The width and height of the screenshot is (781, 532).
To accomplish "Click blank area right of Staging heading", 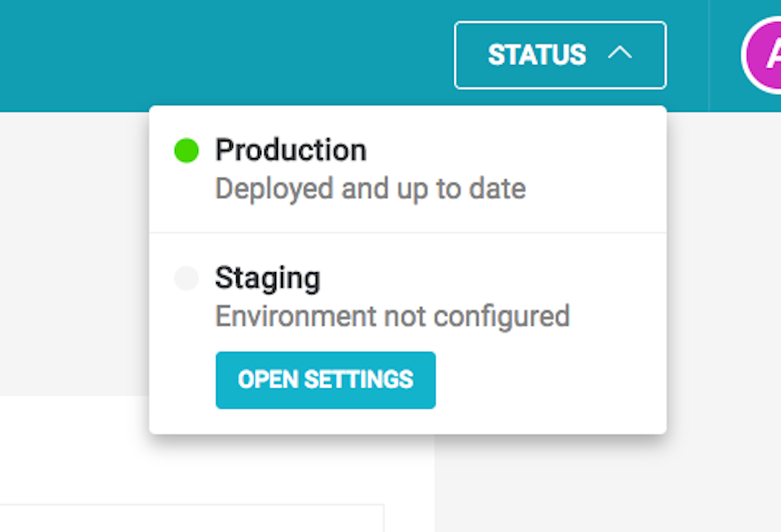I will tap(493, 278).
